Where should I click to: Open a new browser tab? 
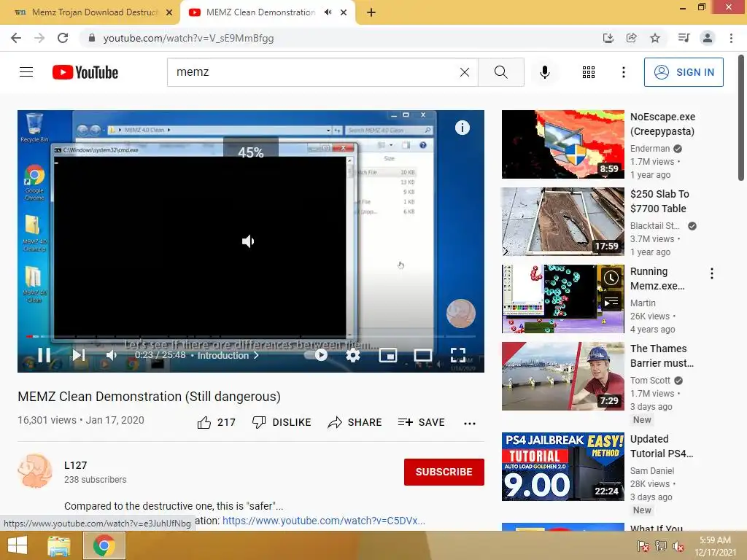(371, 12)
